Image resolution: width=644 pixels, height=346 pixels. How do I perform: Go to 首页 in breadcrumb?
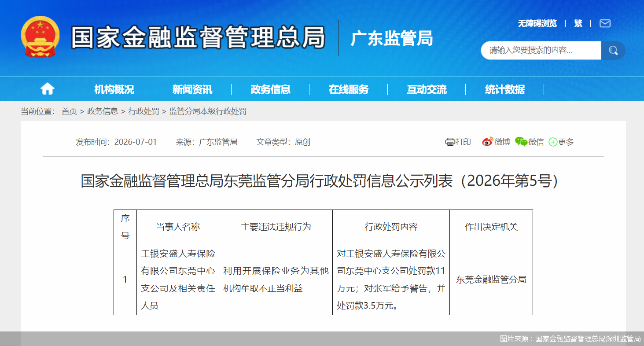69,111
